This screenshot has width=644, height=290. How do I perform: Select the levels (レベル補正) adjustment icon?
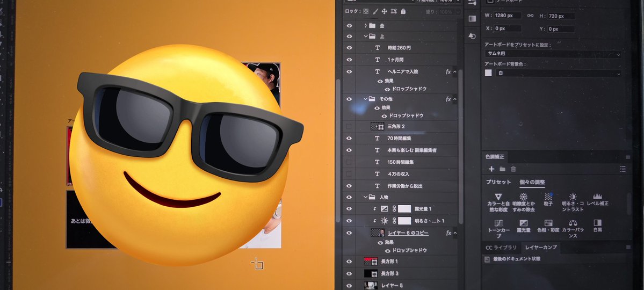(598, 197)
